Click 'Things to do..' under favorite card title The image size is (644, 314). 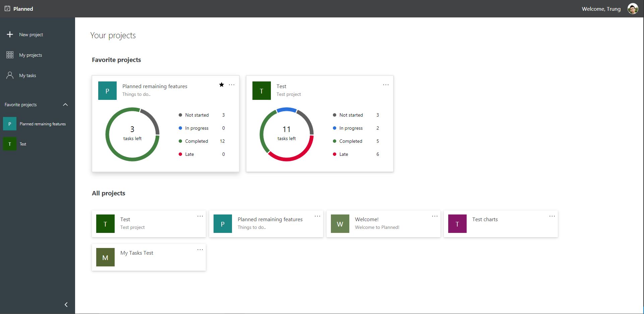pyautogui.click(x=136, y=94)
